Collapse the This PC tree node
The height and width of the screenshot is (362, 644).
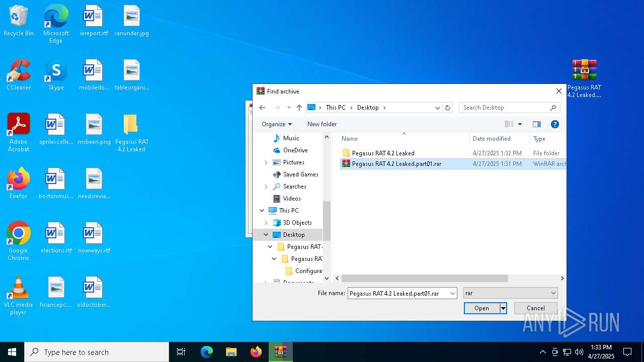tap(262, 211)
